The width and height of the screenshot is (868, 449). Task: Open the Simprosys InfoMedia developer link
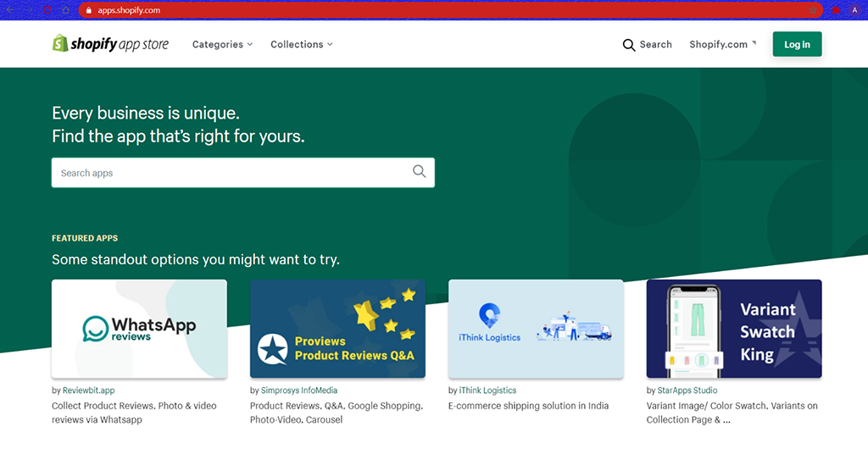(x=299, y=391)
